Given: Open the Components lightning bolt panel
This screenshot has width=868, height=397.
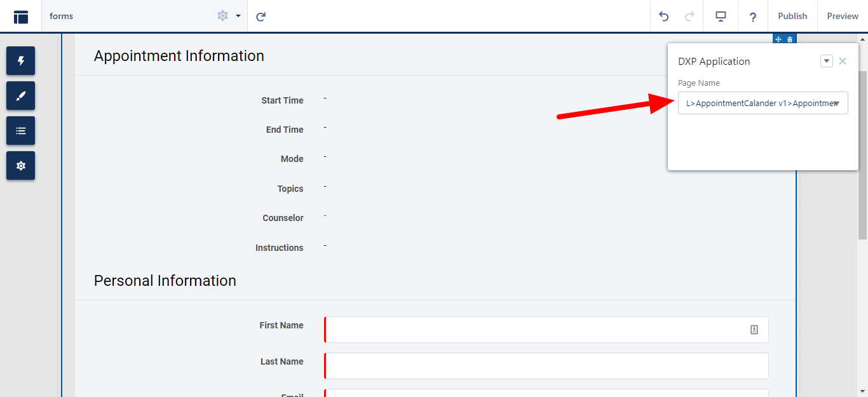Looking at the screenshot, I should [x=21, y=61].
